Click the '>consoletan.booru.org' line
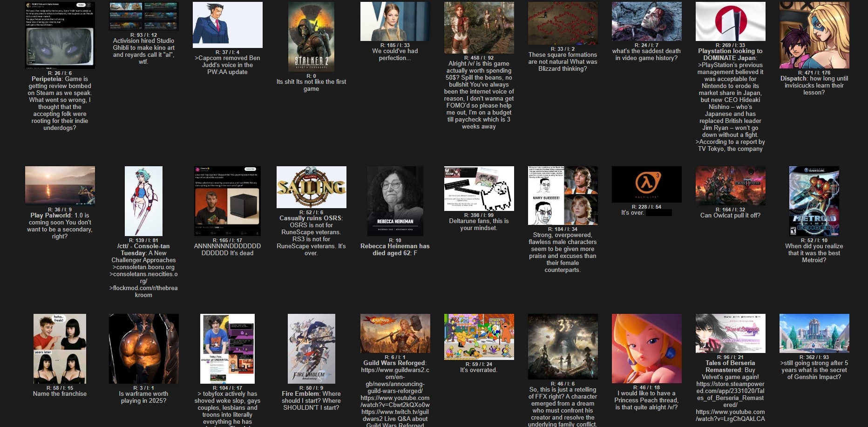Viewport: 868px width, 427px height. (144, 267)
